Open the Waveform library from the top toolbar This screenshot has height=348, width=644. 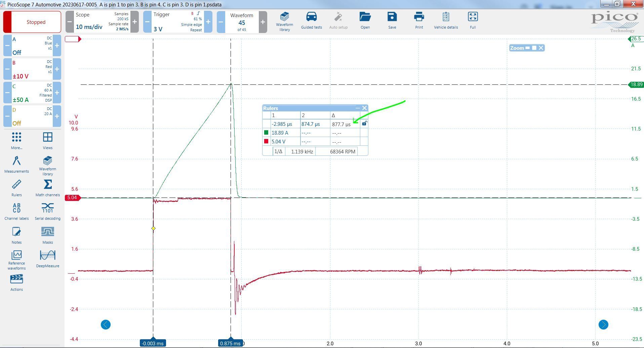click(x=284, y=22)
